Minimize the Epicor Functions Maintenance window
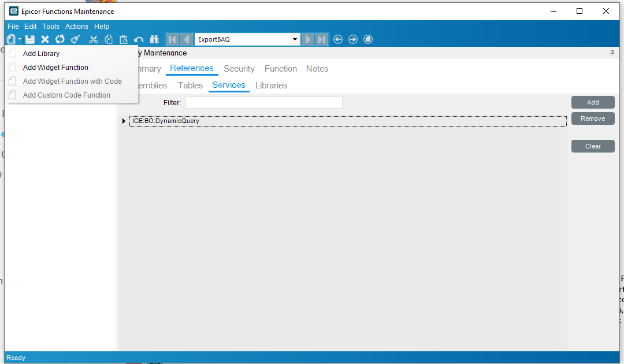624x364 pixels. point(554,11)
